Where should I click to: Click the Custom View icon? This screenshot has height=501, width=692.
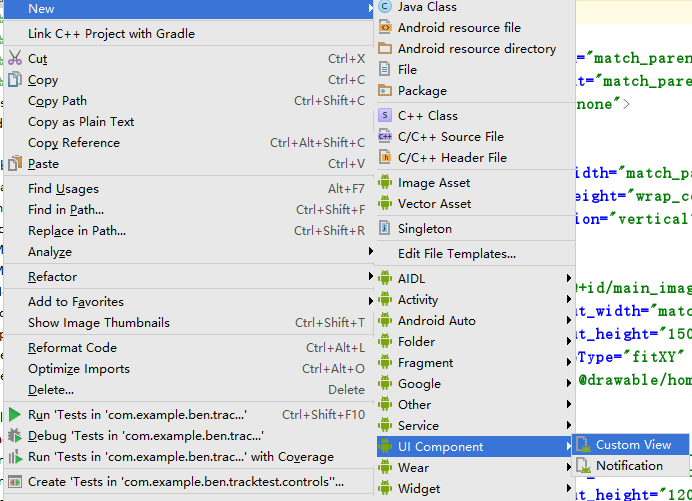tap(583, 445)
